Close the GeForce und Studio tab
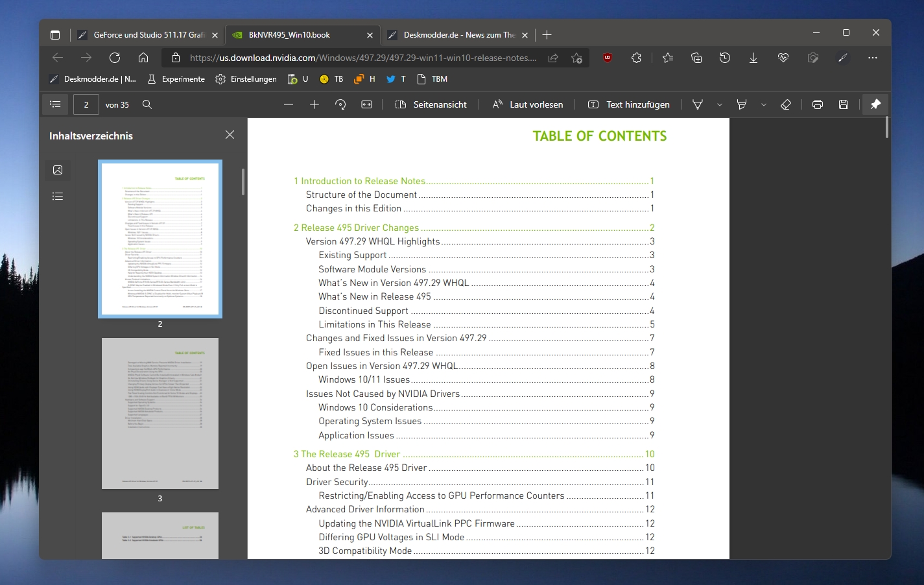The width and height of the screenshot is (924, 585). (215, 35)
